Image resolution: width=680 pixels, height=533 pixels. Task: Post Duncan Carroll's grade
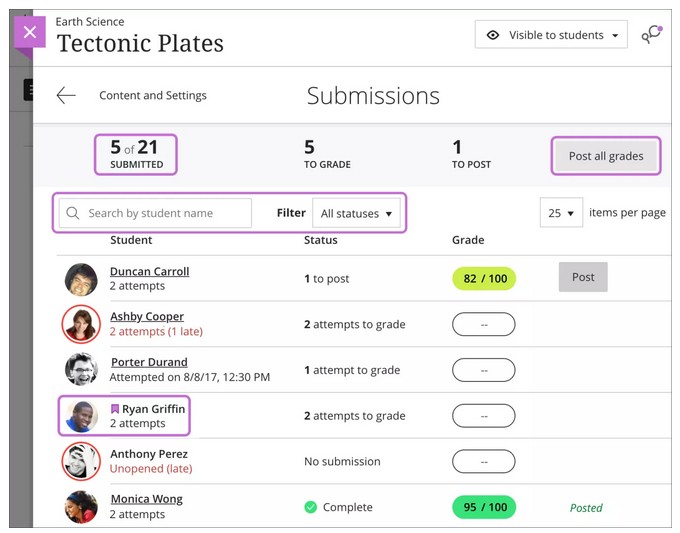[583, 277]
